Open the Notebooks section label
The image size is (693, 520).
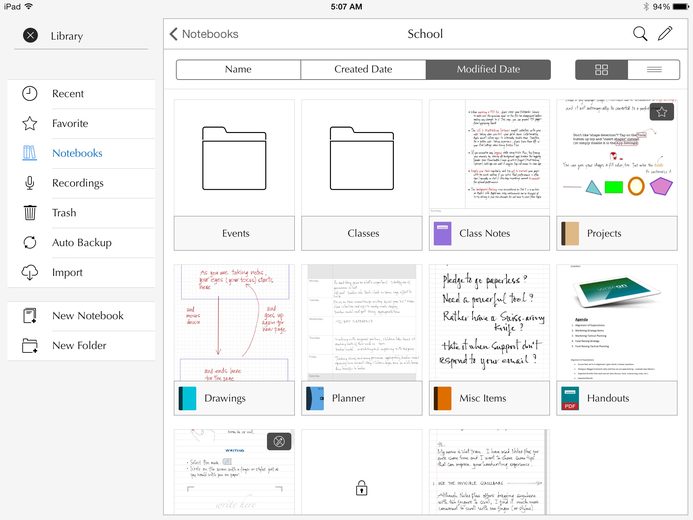77,153
